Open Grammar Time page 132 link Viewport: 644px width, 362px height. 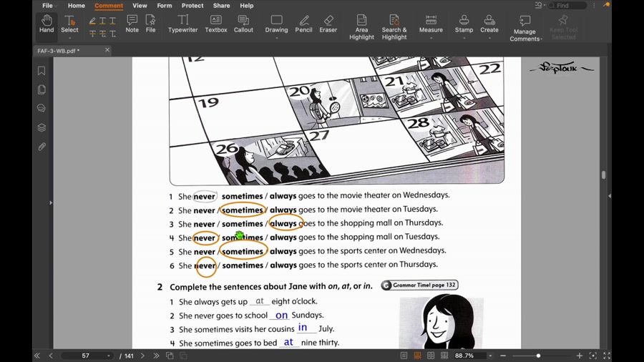click(x=419, y=285)
